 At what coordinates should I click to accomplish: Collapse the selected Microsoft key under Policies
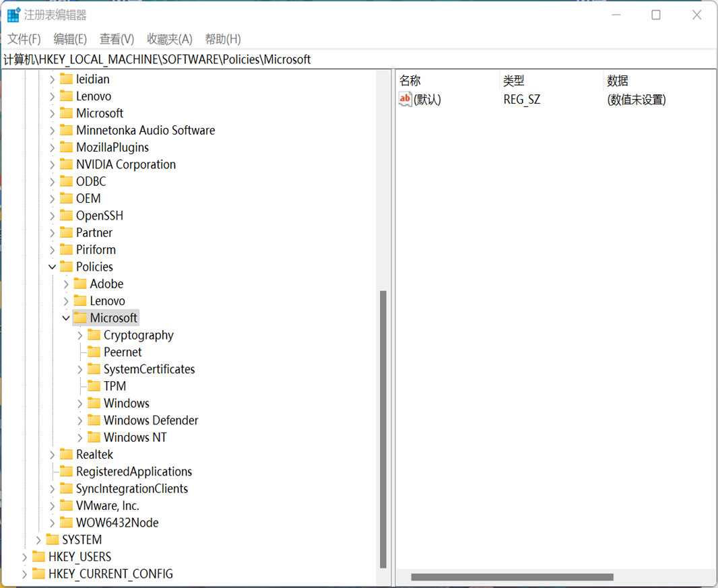66,318
